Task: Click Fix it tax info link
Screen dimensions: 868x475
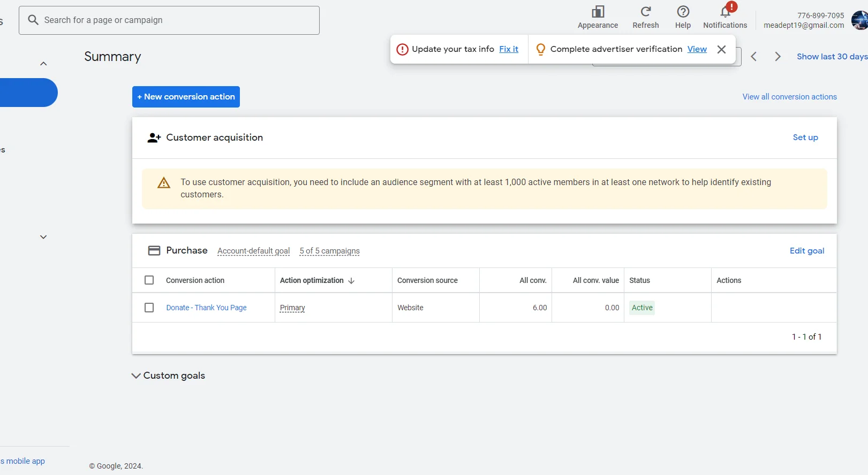Action: [508, 49]
